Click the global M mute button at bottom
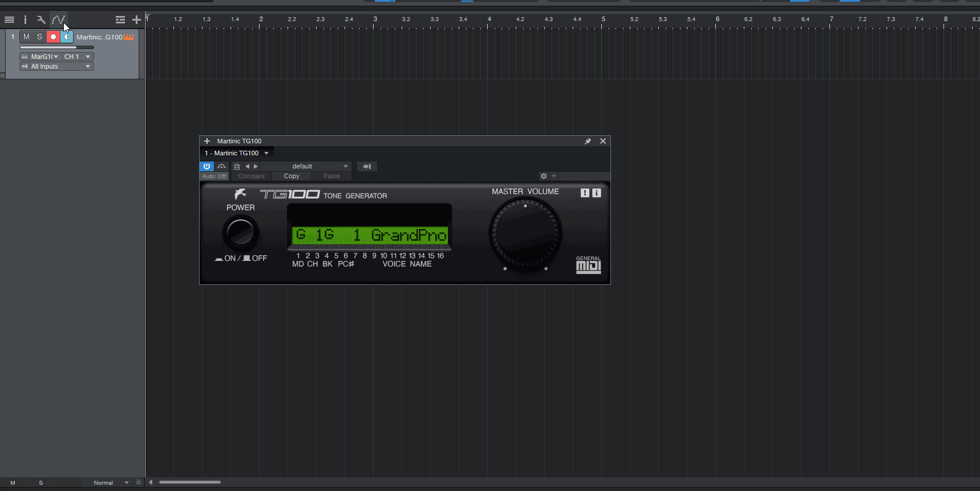This screenshot has height=491, width=980. 13,483
